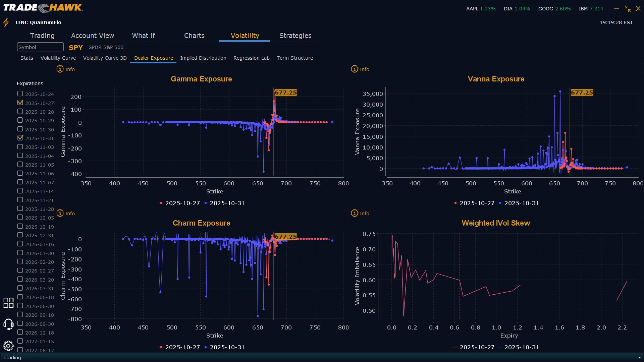Click the Symbol input field
Image resolution: width=644 pixels, height=362 pixels.
[40, 47]
